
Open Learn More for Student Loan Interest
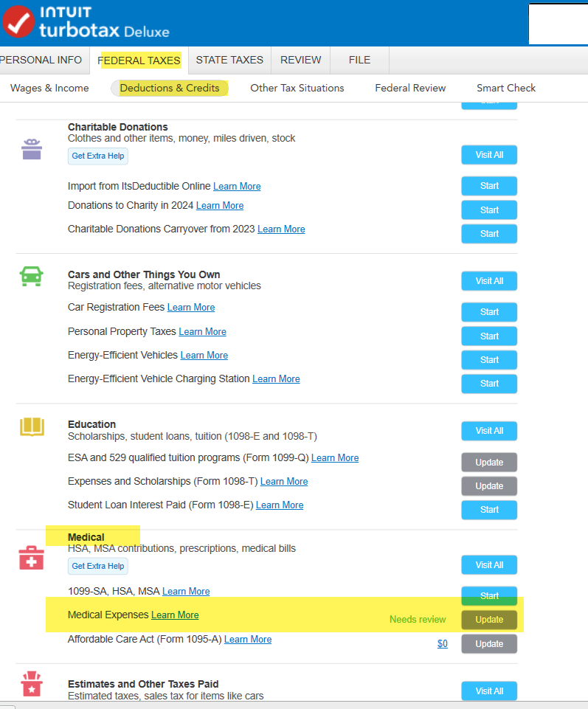280,505
